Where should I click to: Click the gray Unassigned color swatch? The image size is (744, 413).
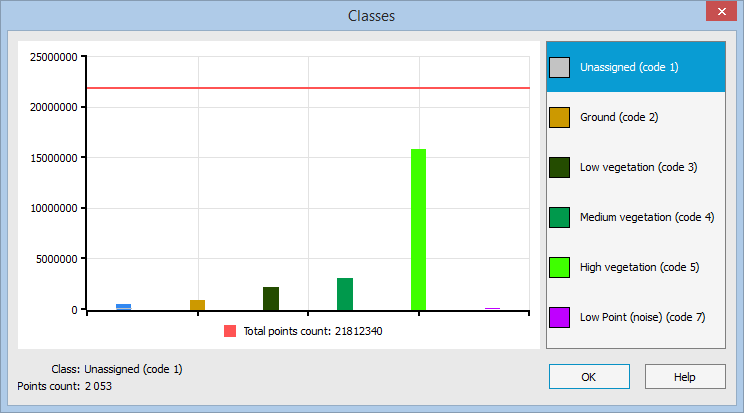pyautogui.click(x=560, y=67)
